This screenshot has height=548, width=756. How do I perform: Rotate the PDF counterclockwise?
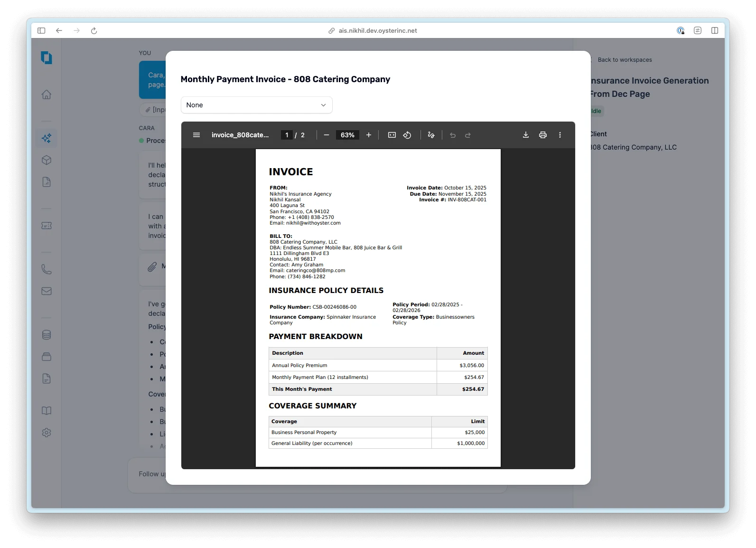point(407,135)
